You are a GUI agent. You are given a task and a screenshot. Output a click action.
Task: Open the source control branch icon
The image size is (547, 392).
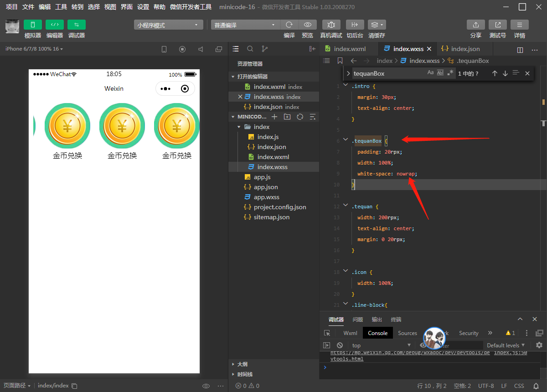[265, 49]
